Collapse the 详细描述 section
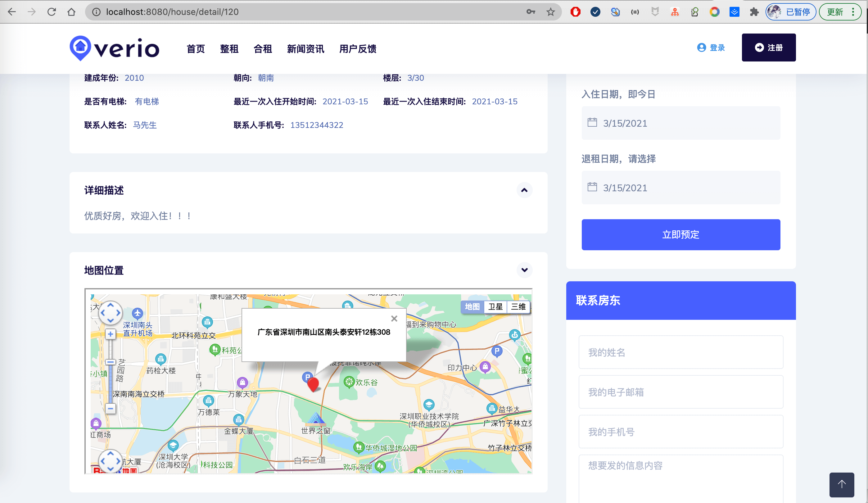The image size is (868, 503). (x=524, y=190)
